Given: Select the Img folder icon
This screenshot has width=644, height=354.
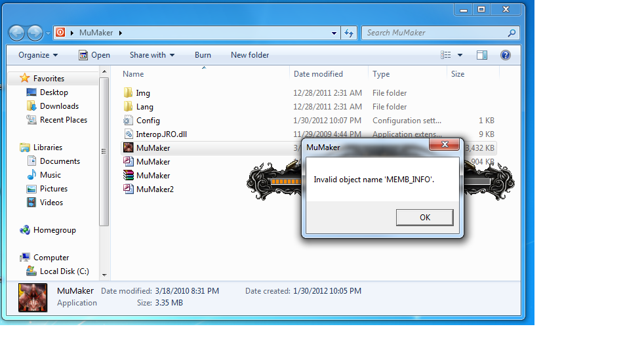Looking at the screenshot, I should click(129, 93).
